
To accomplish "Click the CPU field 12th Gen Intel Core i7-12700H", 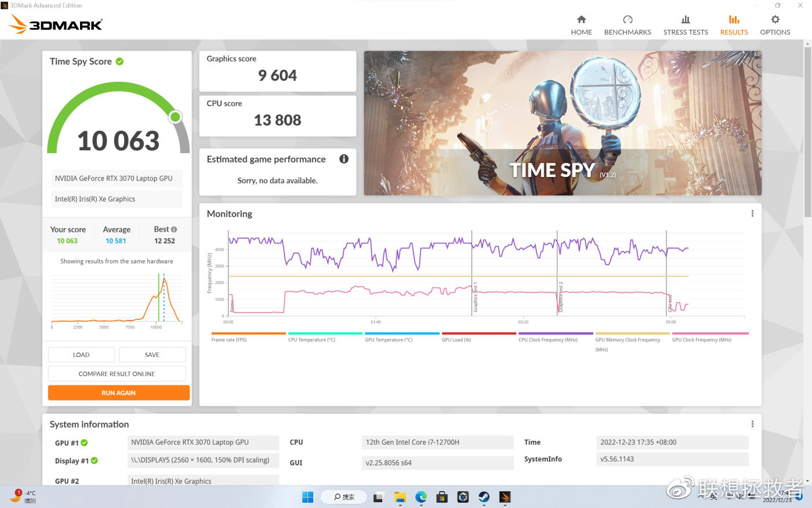I will tap(437, 442).
